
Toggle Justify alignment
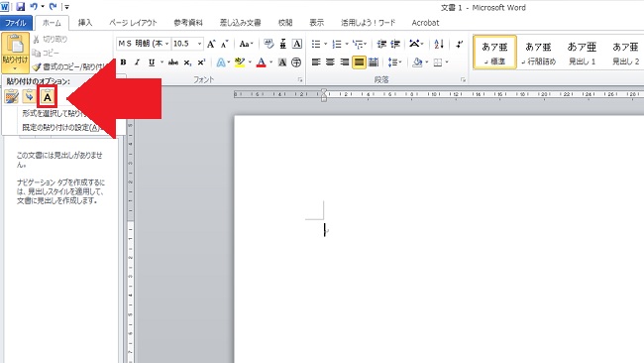[x=359, y=62]
